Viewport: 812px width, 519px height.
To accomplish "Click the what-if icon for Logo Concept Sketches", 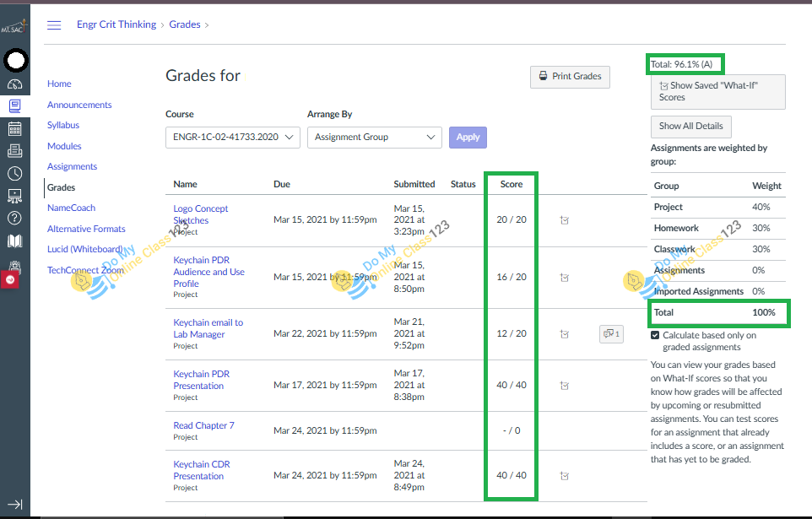I will pyautogui.click(x=564, y=220).
